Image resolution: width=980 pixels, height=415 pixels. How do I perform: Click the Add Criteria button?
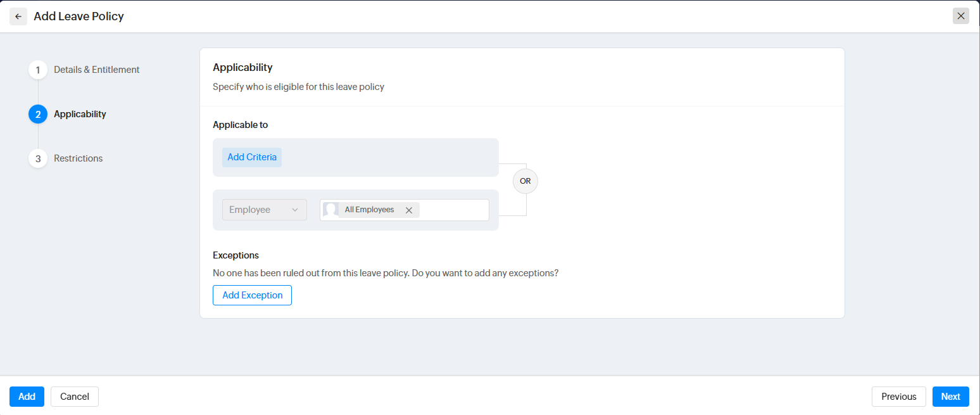coord(252,157)
